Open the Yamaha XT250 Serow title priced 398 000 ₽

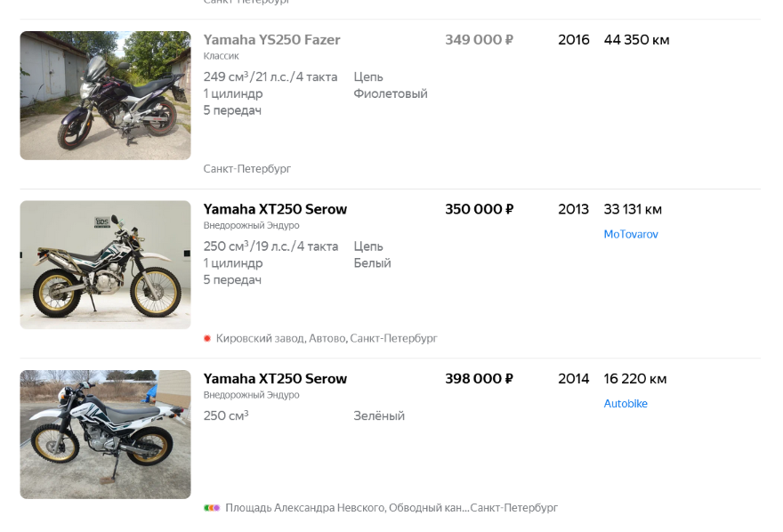coord(275,379)
